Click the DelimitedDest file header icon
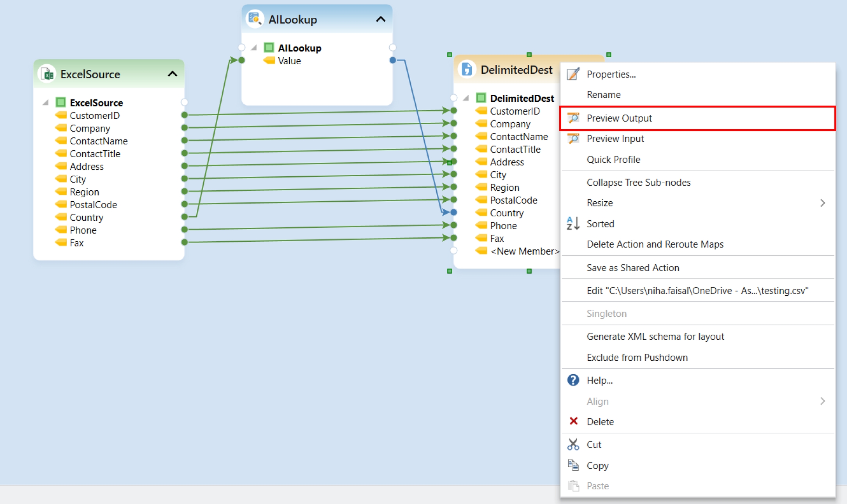The height and width of the screenshot is (504, 847). tap(467, 69)
